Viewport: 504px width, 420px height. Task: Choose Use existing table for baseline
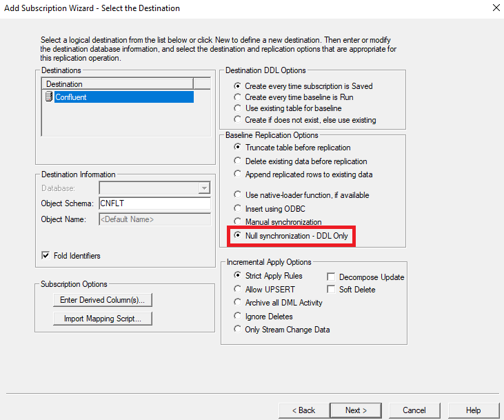click(239, 109)
